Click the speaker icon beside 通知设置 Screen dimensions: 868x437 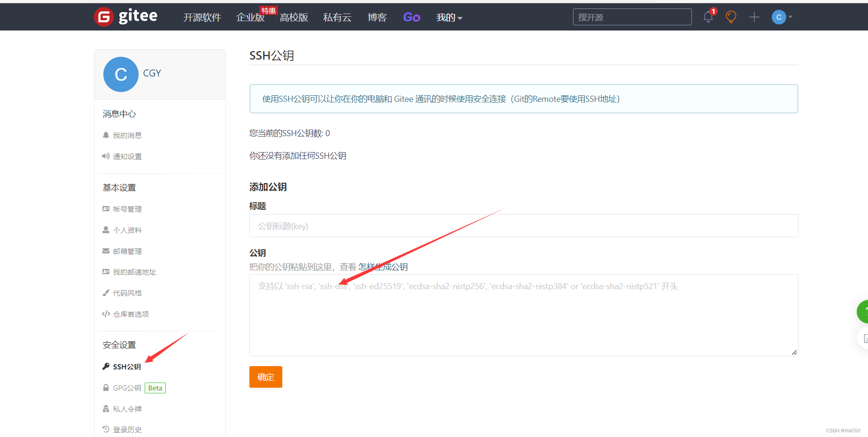tap(106, 156)
